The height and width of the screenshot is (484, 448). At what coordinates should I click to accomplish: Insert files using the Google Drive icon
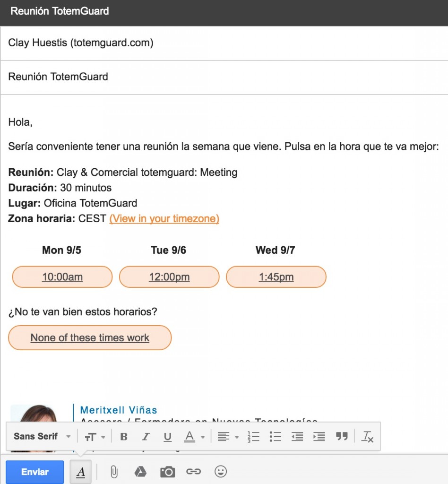click(x=140, y=472)
